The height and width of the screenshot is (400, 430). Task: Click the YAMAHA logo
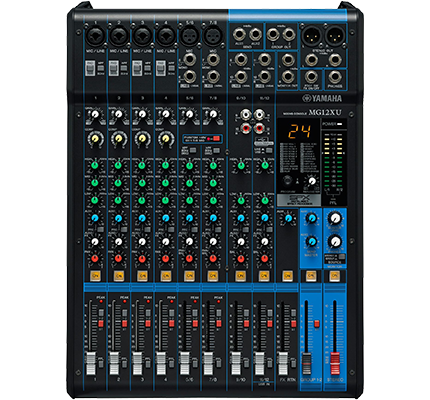(322, 98)
